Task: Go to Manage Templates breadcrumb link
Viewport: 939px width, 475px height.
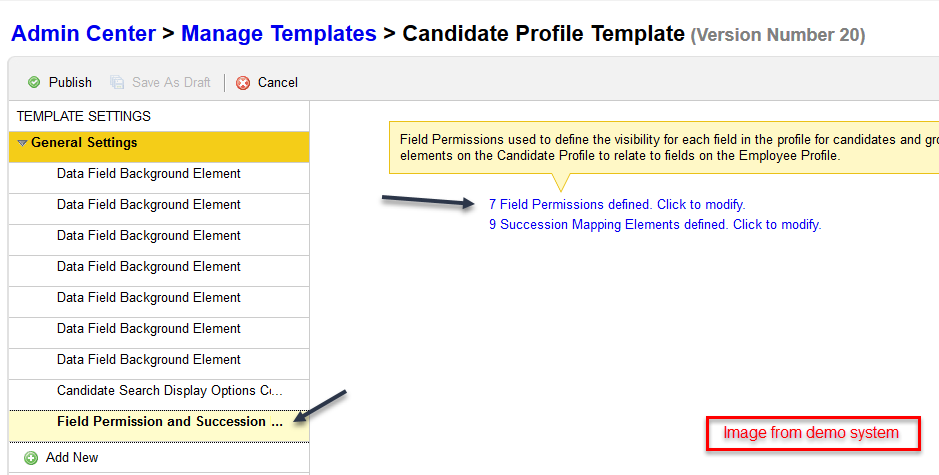Action: [278, 34]
